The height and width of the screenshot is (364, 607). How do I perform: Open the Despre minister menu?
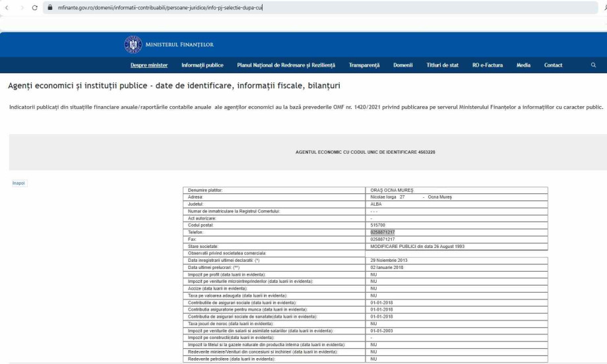coord(149,65)
